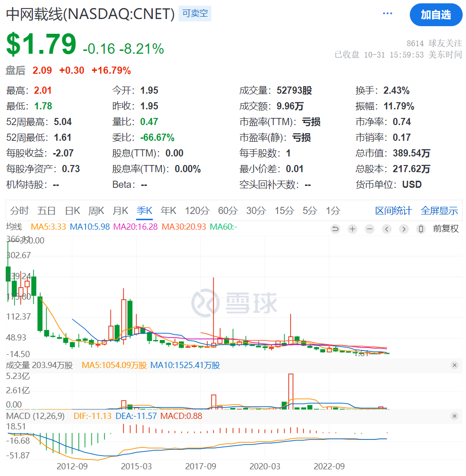This screenshot has height=476, width=466.
Task: Click the 货币单位 value USD
Action: (x=412, y=185)
